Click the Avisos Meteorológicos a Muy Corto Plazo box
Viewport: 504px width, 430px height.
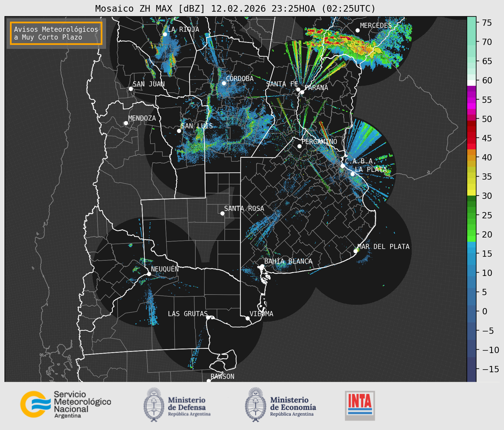56,33
